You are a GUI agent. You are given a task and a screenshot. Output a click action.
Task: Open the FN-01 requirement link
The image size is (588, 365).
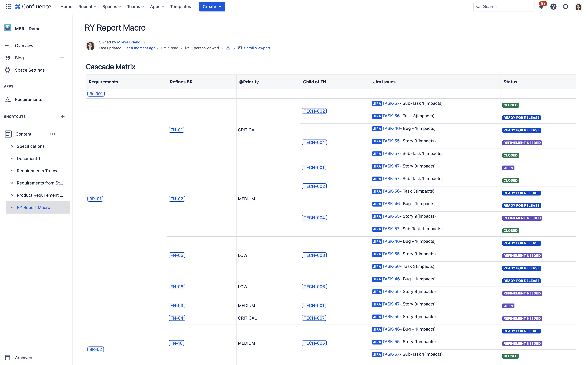tap(176, 130)
